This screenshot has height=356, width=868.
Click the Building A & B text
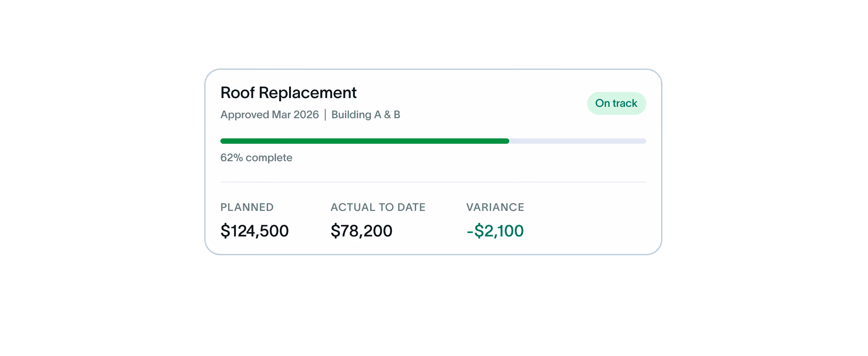click(x=365, y=115)
